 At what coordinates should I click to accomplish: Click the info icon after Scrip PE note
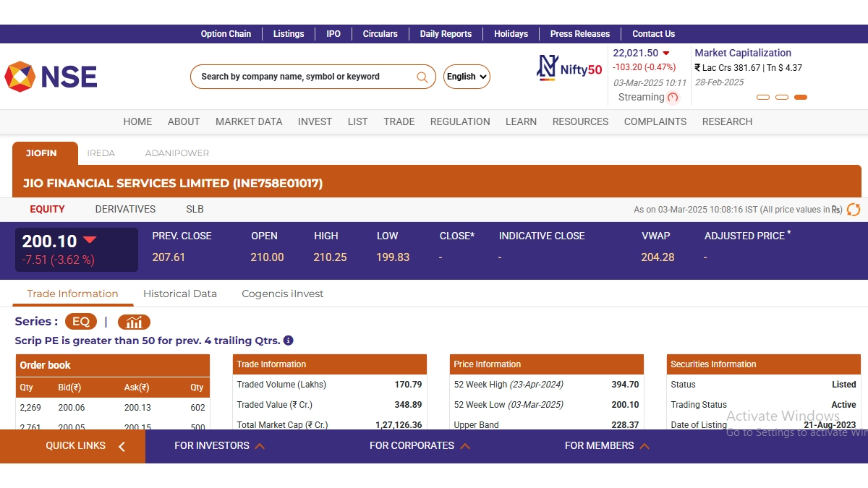point(289,341)
